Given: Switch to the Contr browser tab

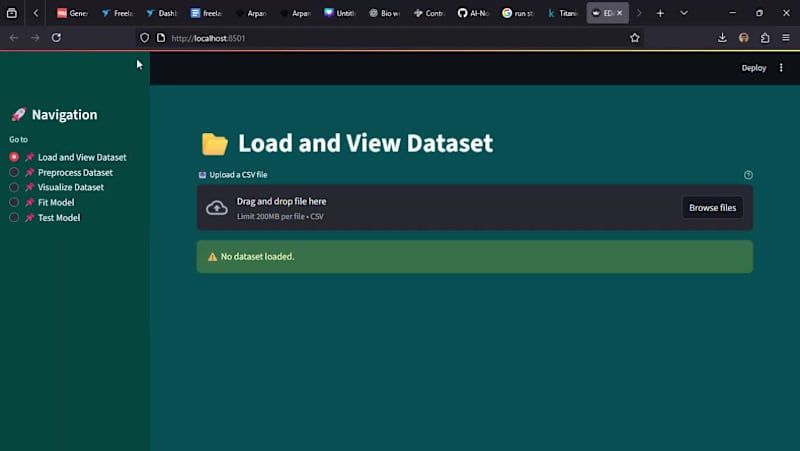Looking at the screenshot, I should point(429,13).
